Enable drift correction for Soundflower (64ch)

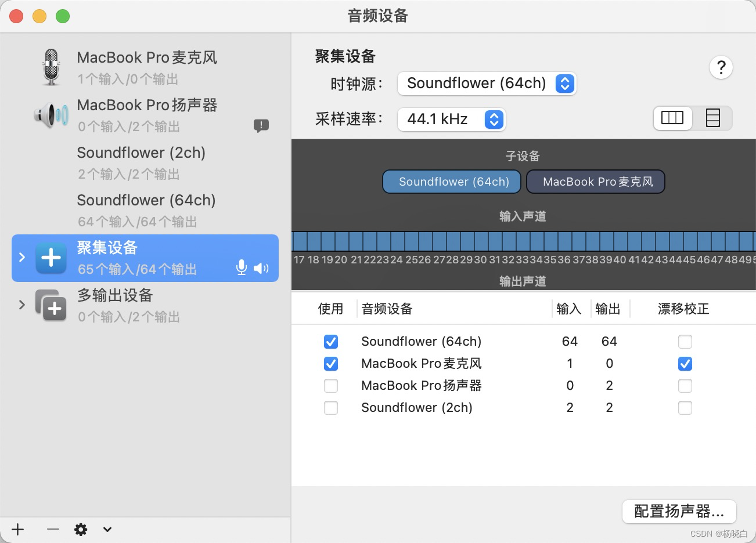point(685,342)
